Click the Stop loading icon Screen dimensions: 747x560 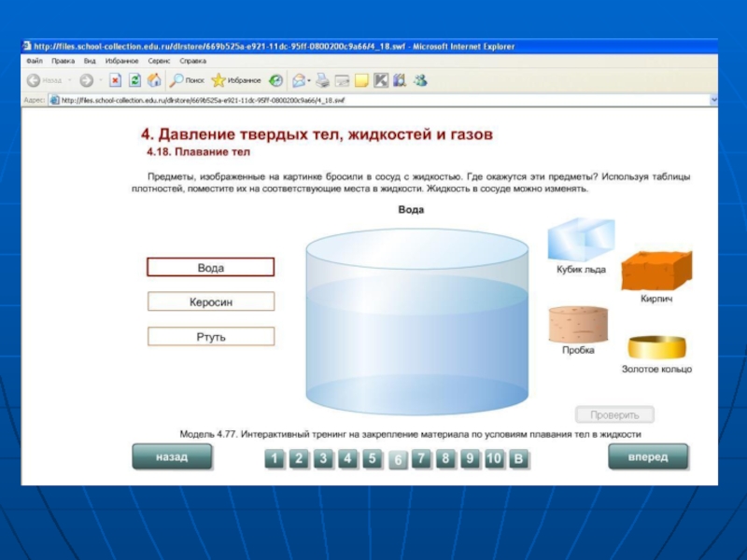(116, 80)
